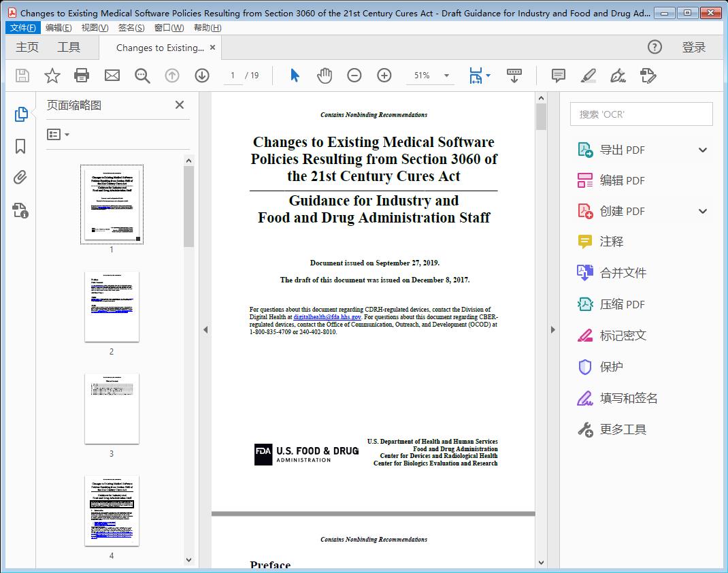Enable scrolling page display mode
The height and width of the screenshot is (573, 728).
(x=514, y=76)
